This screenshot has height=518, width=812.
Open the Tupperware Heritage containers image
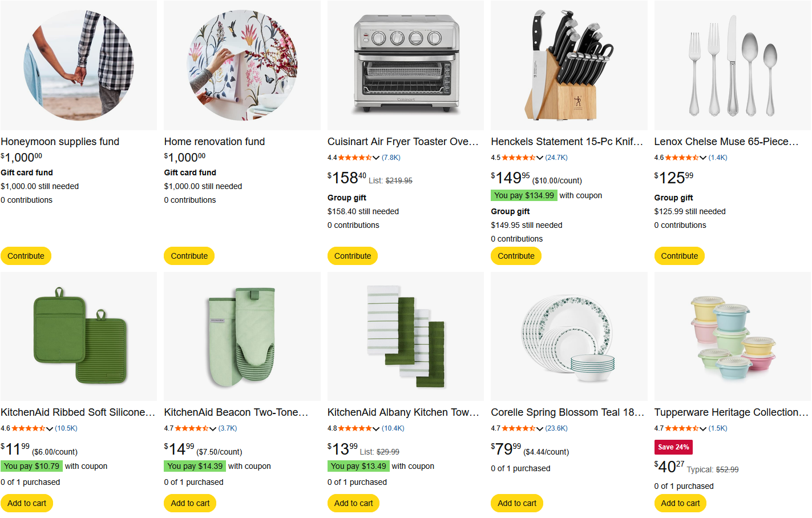pyautogui.click(x=732, y=336)
